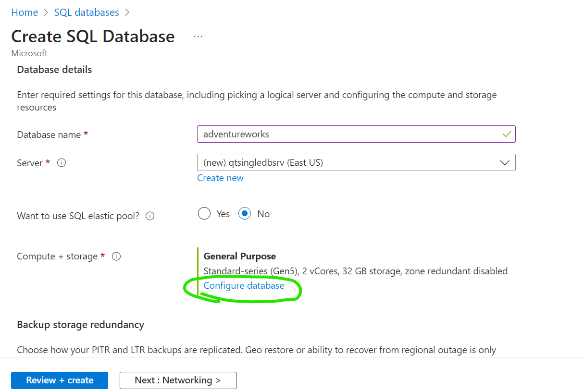Select No for SQL elastic pool
This screenshot has height=392, width=584.
pos(245,214)
